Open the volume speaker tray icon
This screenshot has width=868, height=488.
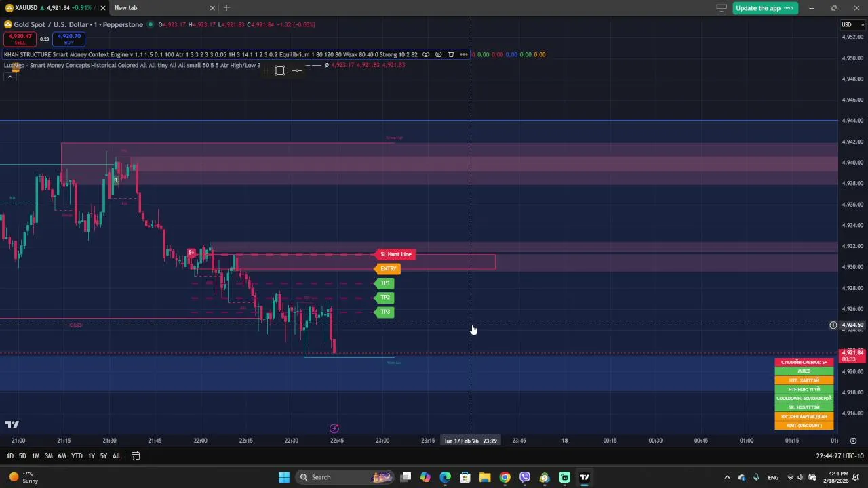(801, 477)
